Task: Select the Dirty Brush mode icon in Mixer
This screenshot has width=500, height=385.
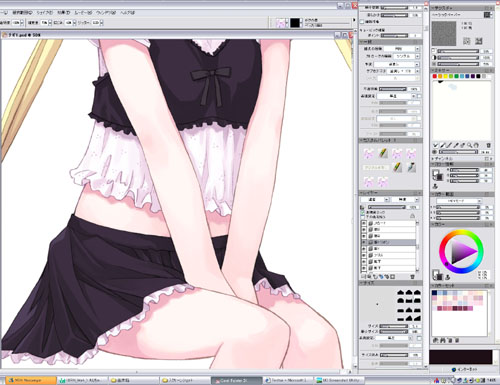Action: coord(436,145)
